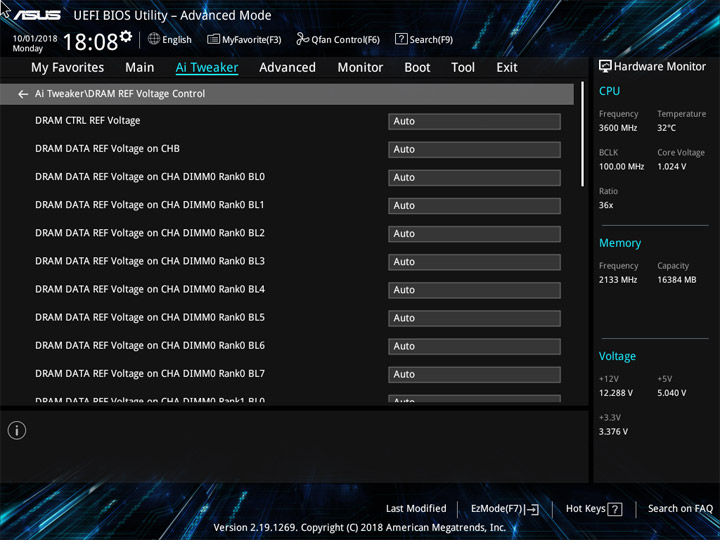Click the memory capacity 16384 MB value
This screenshot has height=540, width=720.
point(676,280)
